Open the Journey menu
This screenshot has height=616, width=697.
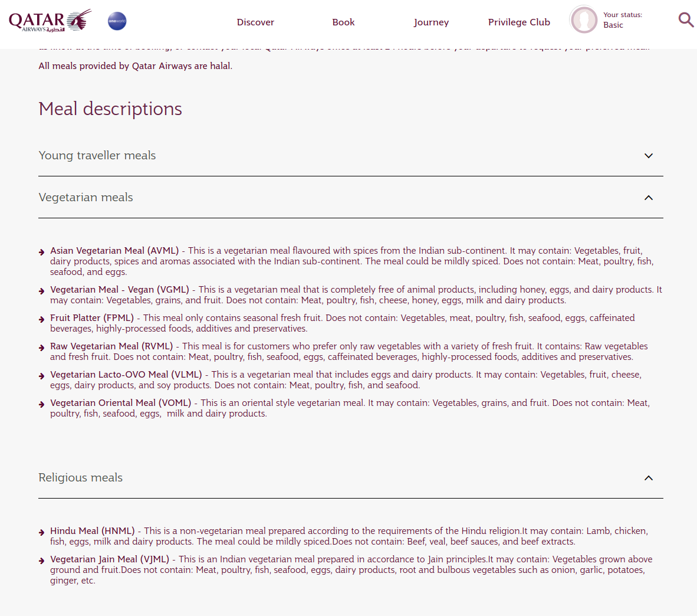click(431, 22)
